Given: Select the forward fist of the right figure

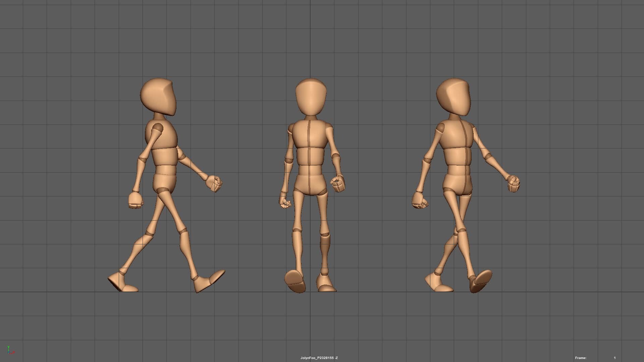Looking at the screenshot, I should 513,184.
